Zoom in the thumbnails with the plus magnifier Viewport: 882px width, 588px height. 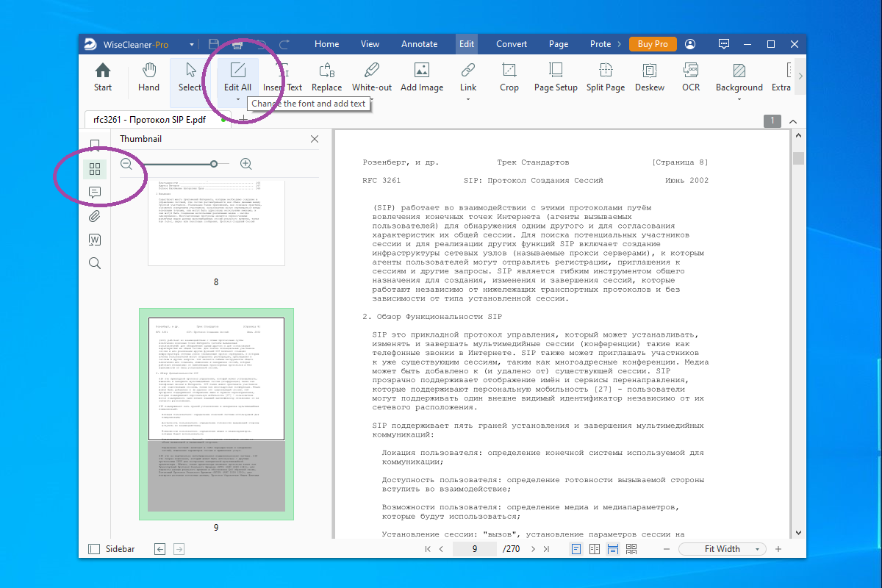245,164
